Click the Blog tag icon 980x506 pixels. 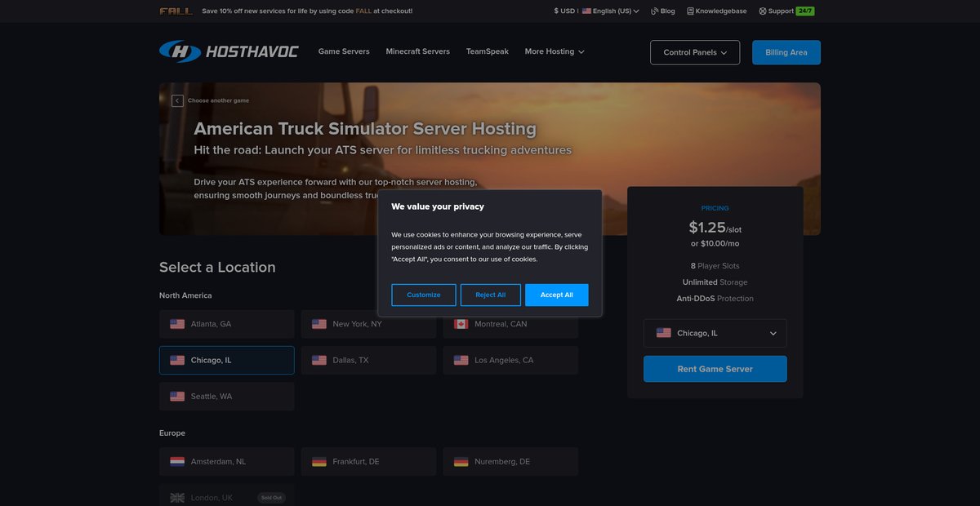(654, 11)
